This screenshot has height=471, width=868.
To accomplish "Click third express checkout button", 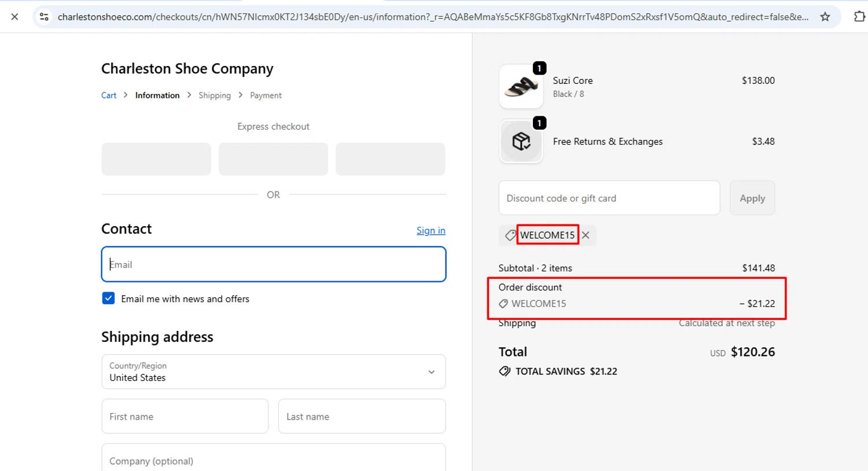I will [x=390, y=159].
